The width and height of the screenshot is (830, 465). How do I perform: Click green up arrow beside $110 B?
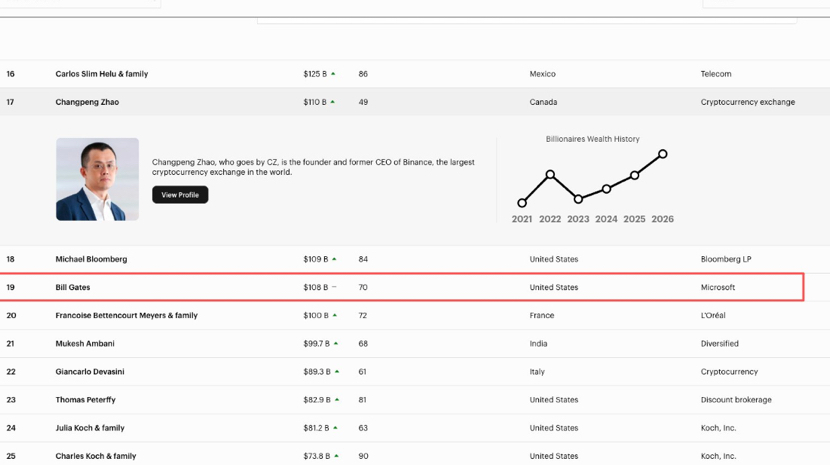(332, 102)
